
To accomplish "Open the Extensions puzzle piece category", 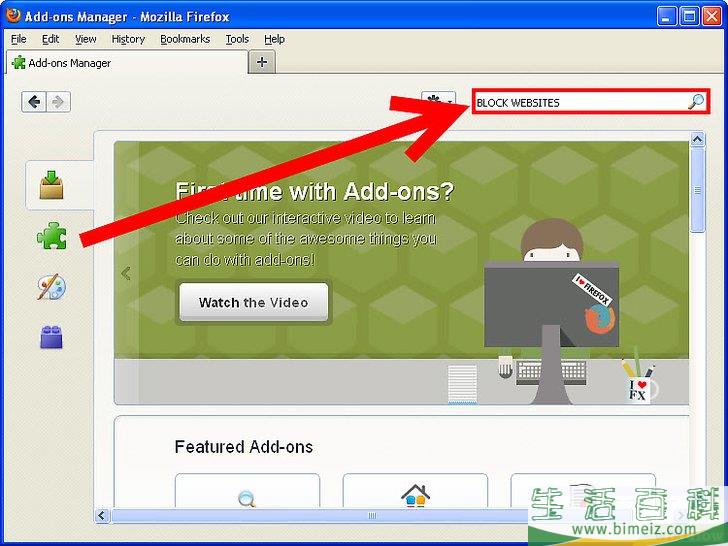I will coord(52,235).
